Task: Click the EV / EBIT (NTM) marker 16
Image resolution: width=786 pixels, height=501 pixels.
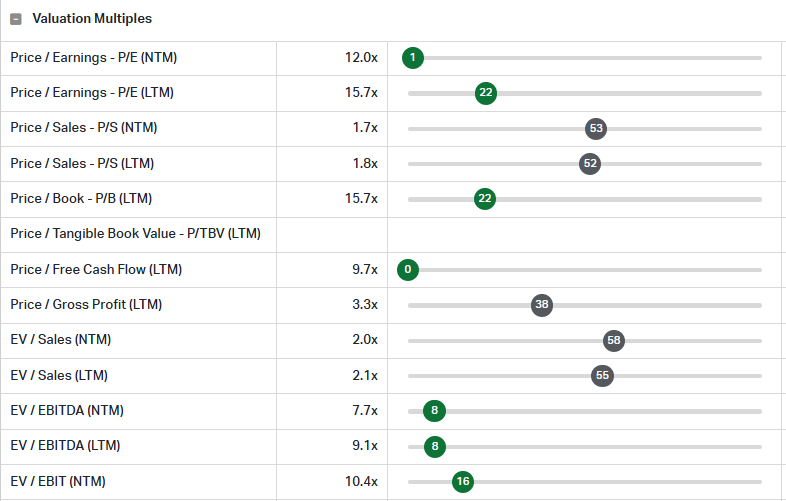Action: coord(462,482)
